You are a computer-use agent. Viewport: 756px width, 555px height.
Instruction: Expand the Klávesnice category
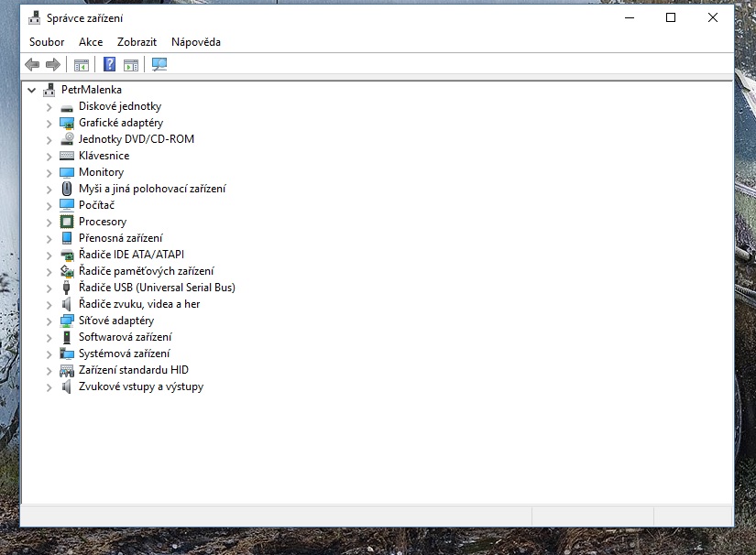tap(49, 156)
